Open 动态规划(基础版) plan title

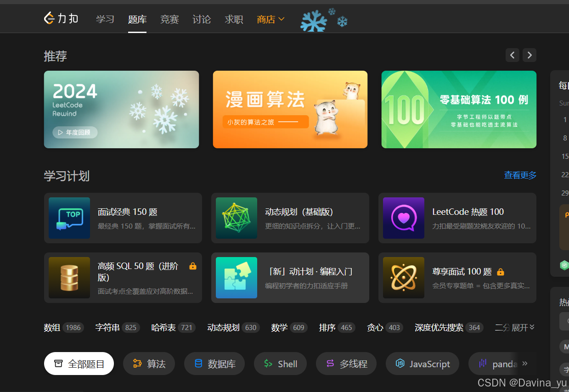click(x=299, y=212)
